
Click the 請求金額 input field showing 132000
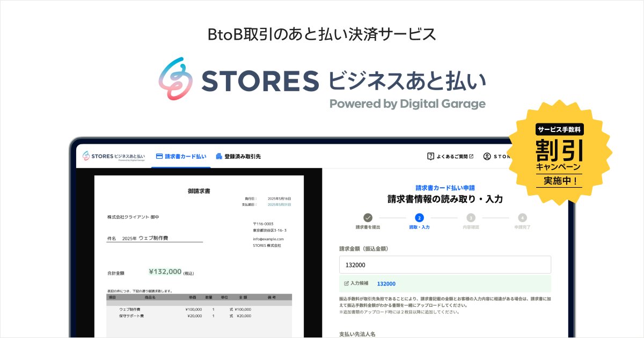coord(445,265)
